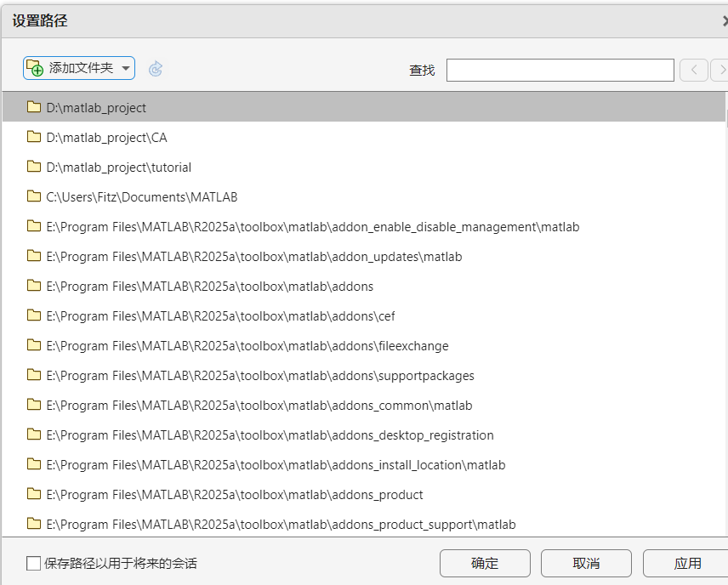728x585 pixels.
Task: Select the addons\supportpackages path row
Action: pyautogui.click(x=364, y=376)
